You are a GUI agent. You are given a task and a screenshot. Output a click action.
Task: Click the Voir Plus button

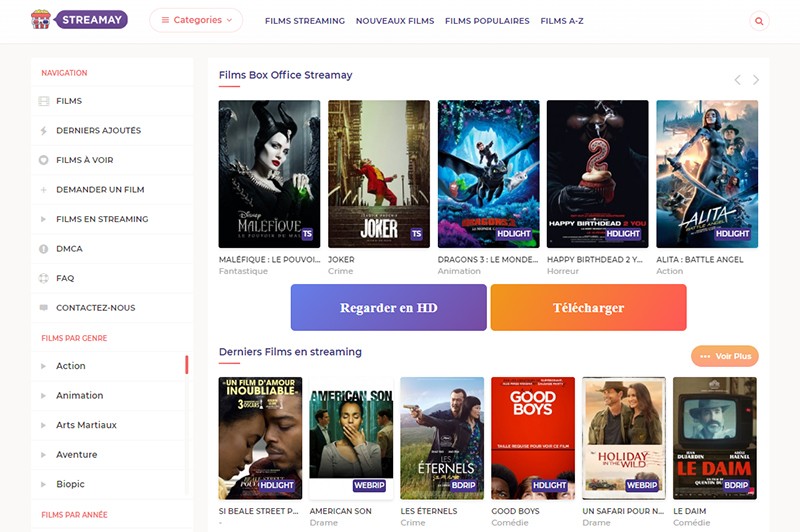(725, 356)
